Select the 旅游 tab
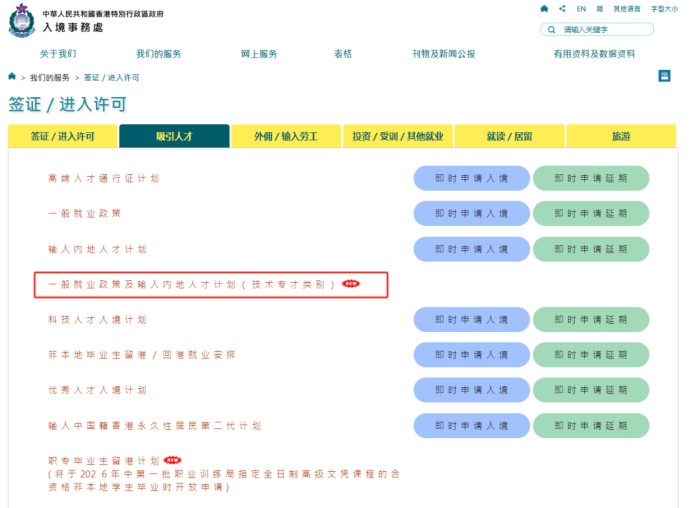 (x=621, y=136)
